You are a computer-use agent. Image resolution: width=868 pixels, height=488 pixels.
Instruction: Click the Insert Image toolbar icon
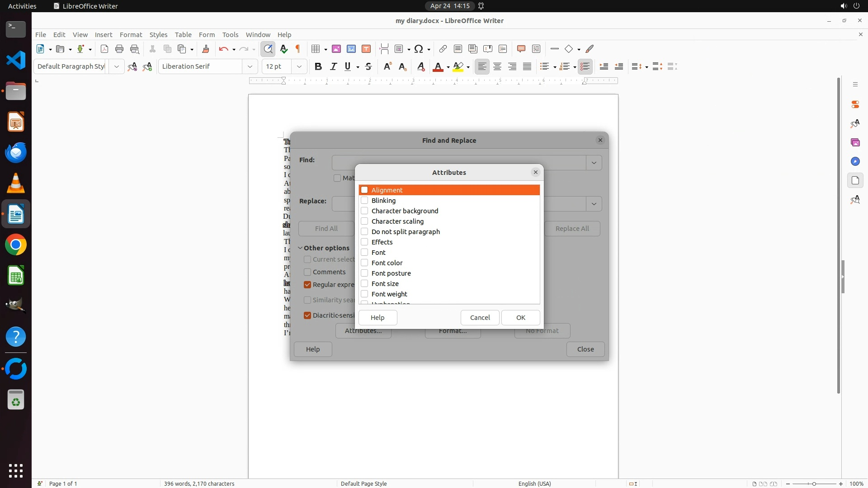coord(336,49)
